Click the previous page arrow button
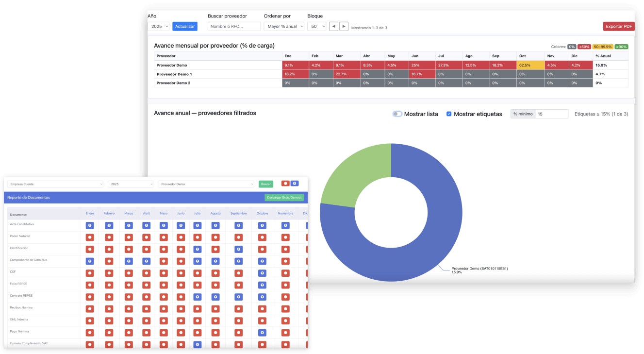This screenshot has width=644, height=354. [x=333, y=27]
